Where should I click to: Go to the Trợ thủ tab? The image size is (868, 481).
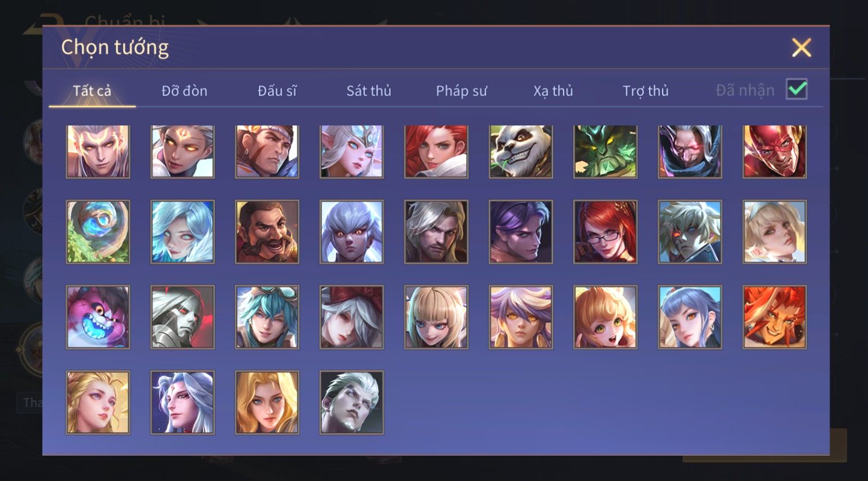tap(646, 91)
